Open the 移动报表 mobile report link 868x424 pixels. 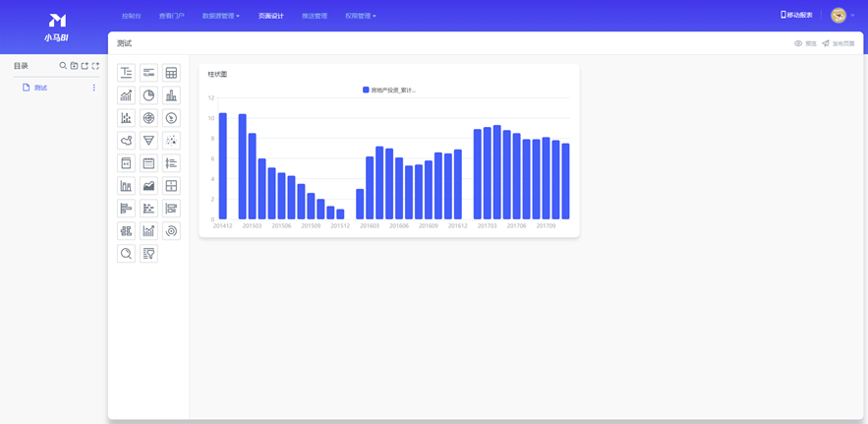(796, 15)
